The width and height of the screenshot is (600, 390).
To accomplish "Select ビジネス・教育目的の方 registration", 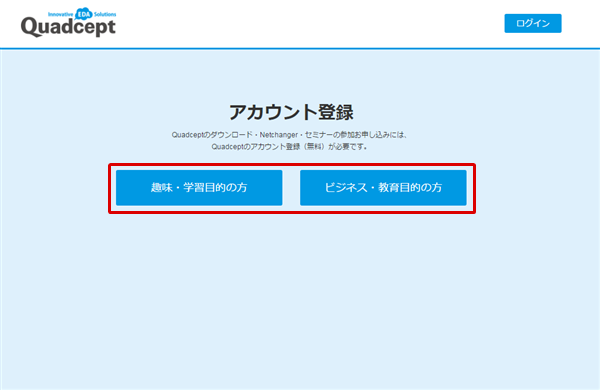I will click(383, 188).
